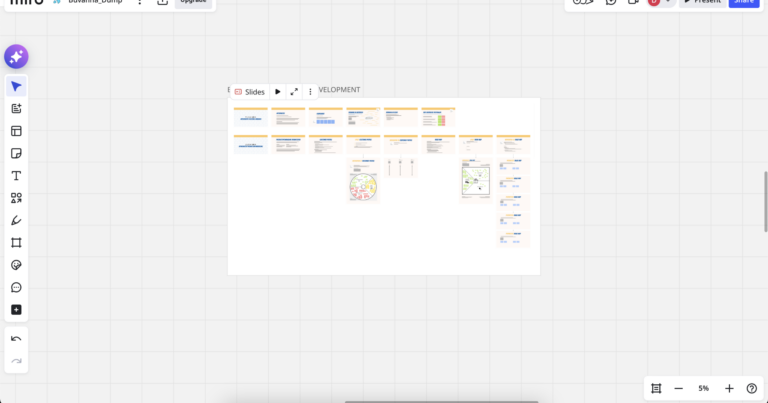
Task: Click the blue Share button
Action: pyautogui.click(x=743, y=2)
